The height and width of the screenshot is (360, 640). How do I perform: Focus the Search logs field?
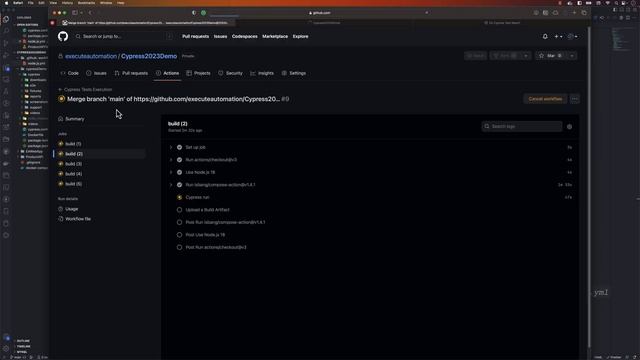[x=522, y=127]
